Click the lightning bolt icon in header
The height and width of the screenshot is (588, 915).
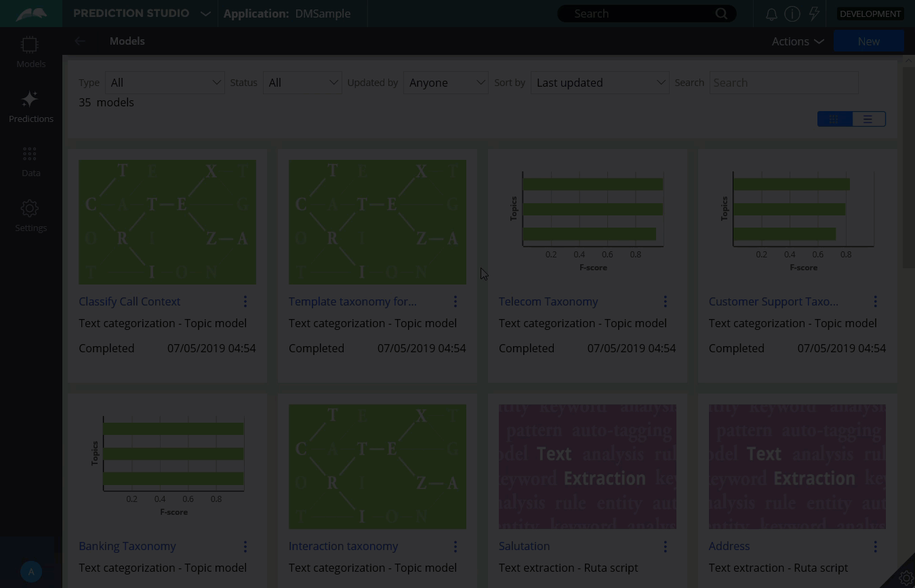pyautogui.click(x=814, y=14)
